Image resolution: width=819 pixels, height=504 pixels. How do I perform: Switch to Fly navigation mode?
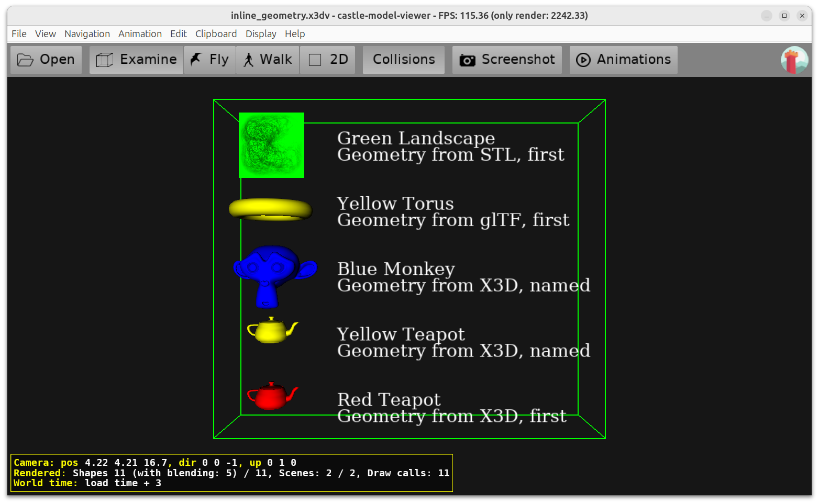click(x=209, y=60)
